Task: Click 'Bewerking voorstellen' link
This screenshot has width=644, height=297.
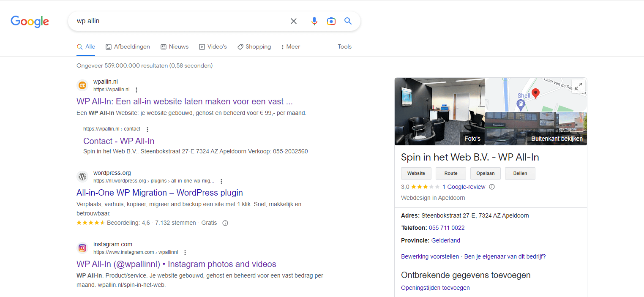Action: (430, 256)
